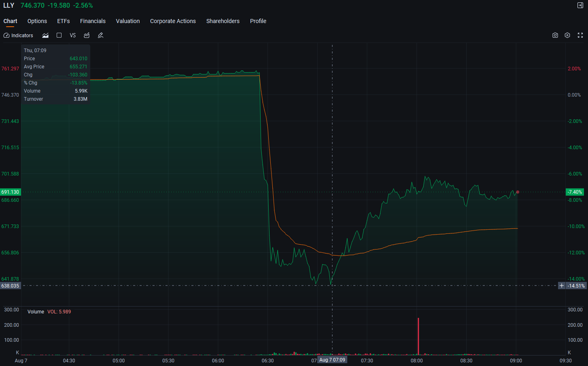Expand the chart to full screen

click(580, 36)
